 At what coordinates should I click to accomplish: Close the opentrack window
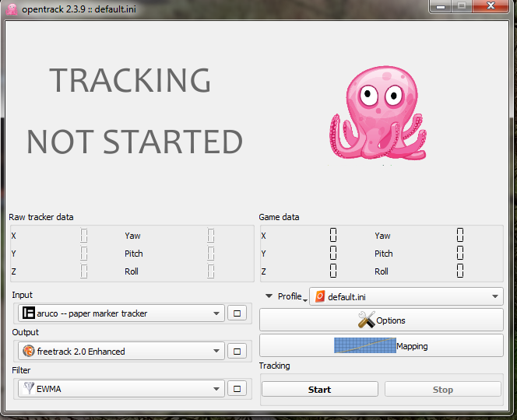tap(491, 6)
